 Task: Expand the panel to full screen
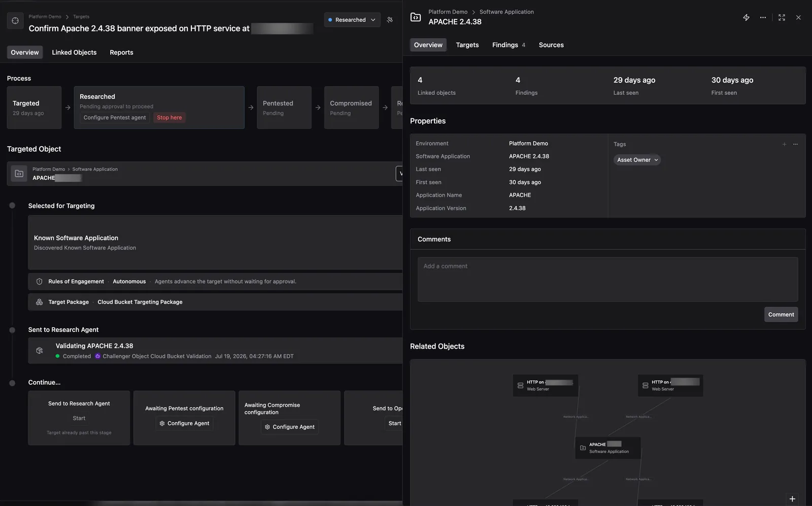pyautogui.click(x=782, y=17)
